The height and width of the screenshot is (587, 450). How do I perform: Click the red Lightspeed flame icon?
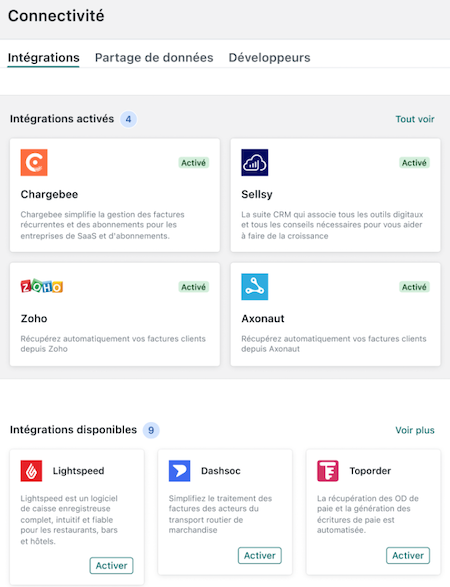click(31, 471)
